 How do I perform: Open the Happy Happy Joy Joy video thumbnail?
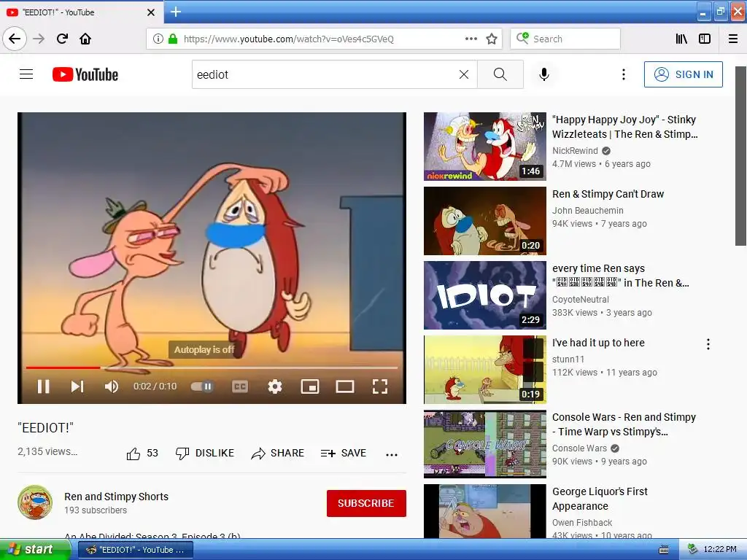pyautogui.click(x=484, y=146)
